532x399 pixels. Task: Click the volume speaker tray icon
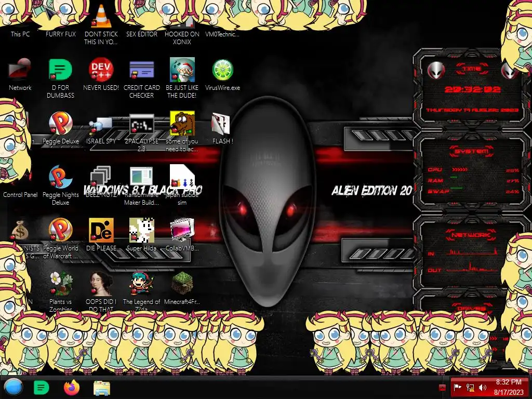tap(483, 387)
